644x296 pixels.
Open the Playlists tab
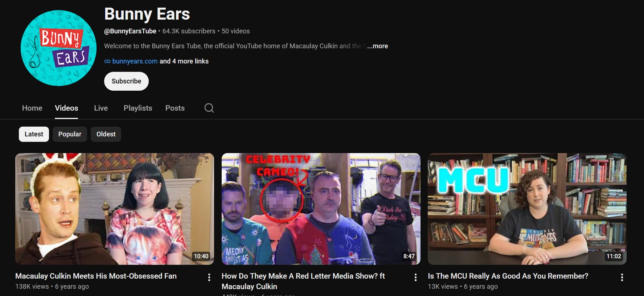(x=138, y=108)
